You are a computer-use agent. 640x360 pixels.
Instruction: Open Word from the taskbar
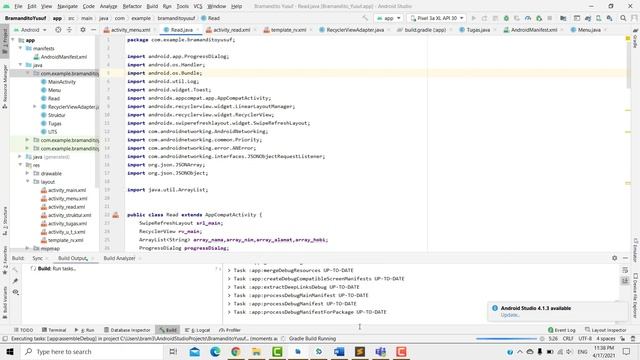(339, 351)
